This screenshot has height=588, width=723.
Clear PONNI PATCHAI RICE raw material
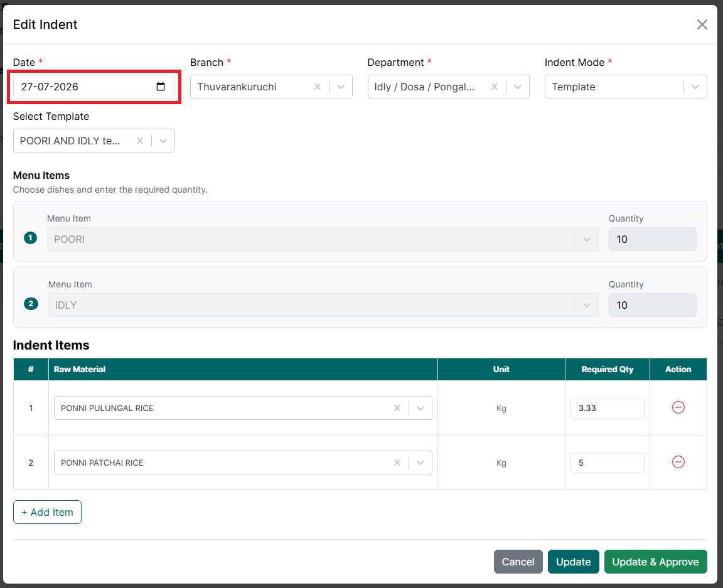click(397, 462)
